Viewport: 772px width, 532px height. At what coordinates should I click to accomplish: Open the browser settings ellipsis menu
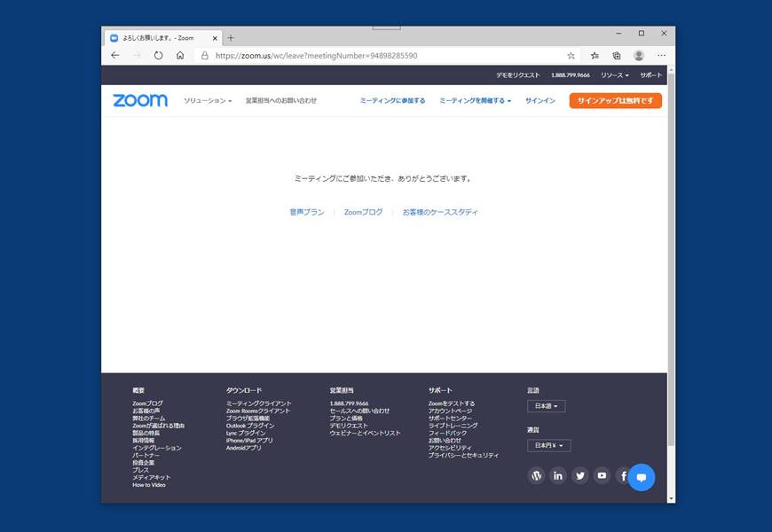(661, 56)
